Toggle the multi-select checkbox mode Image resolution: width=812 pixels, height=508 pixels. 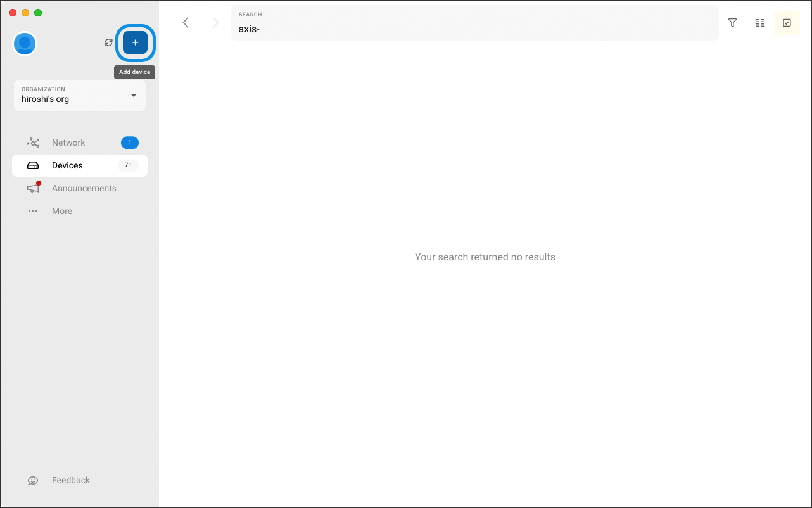[787, 23]
